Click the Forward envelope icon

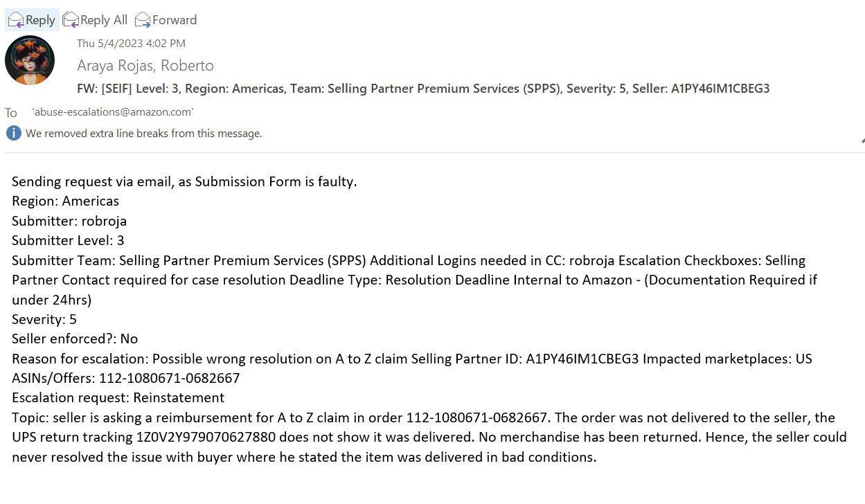pos(143,19)
